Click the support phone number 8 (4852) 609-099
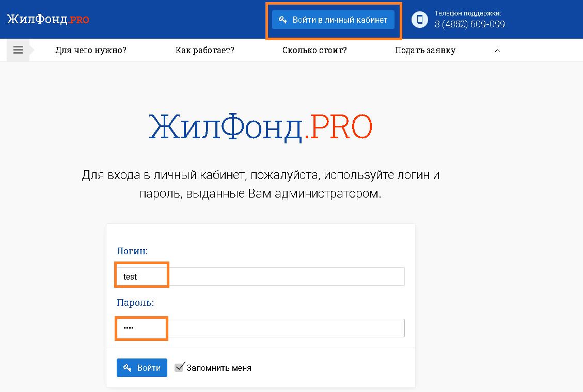583x392 pixels. click(x=469, y=24)
